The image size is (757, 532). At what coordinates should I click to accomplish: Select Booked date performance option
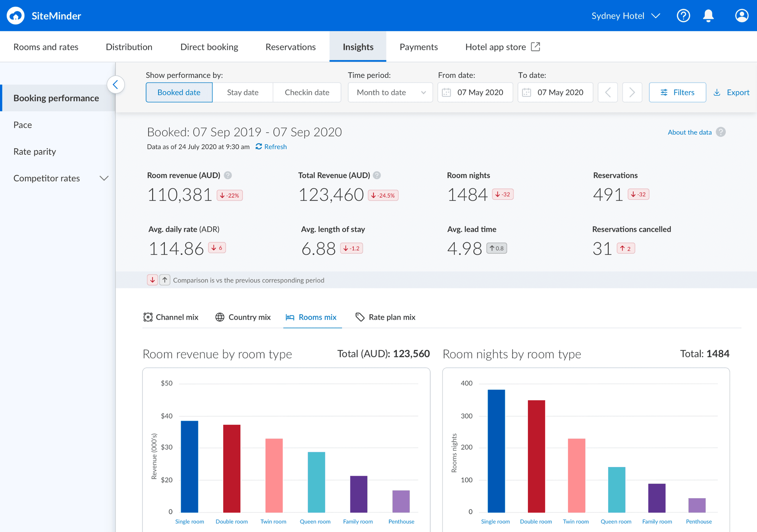(x=179, y=92)
